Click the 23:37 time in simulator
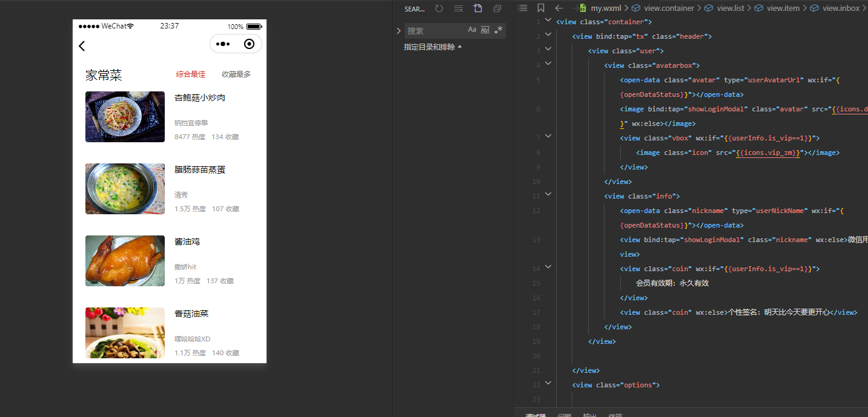This screenshot has height=417, width=868. tap(170, 26)
